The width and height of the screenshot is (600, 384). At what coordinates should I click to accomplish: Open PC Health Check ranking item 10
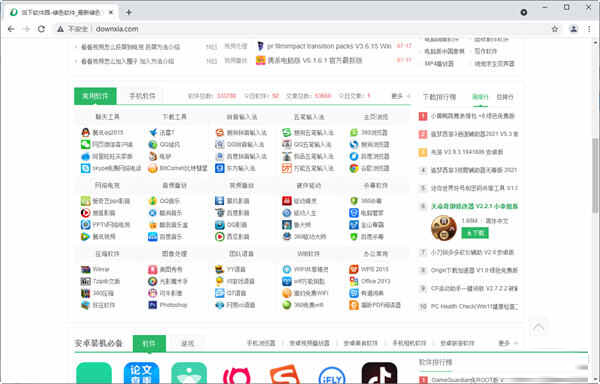474,306
